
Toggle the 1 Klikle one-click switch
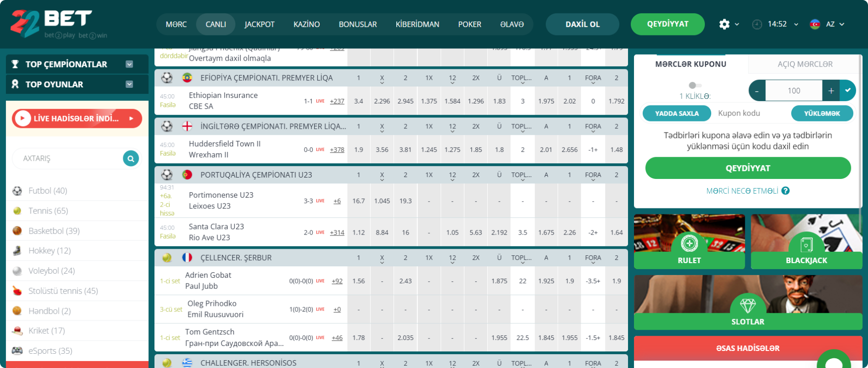[695, 85]
